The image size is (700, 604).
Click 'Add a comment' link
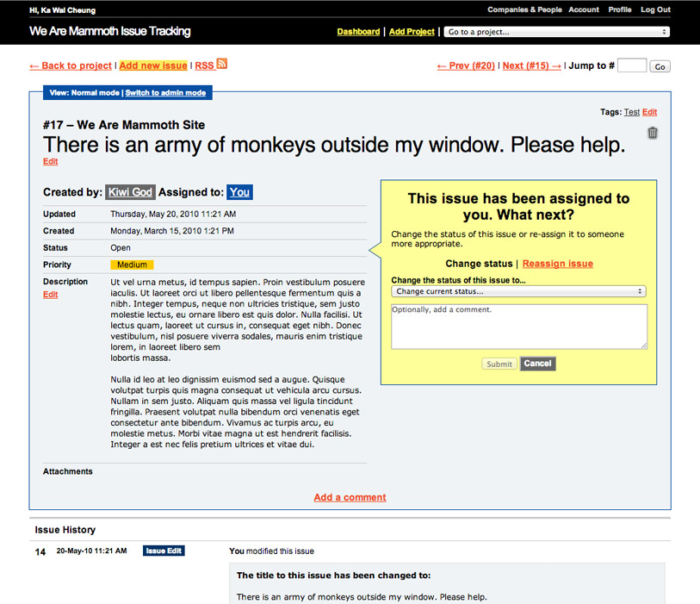[350, 497]
